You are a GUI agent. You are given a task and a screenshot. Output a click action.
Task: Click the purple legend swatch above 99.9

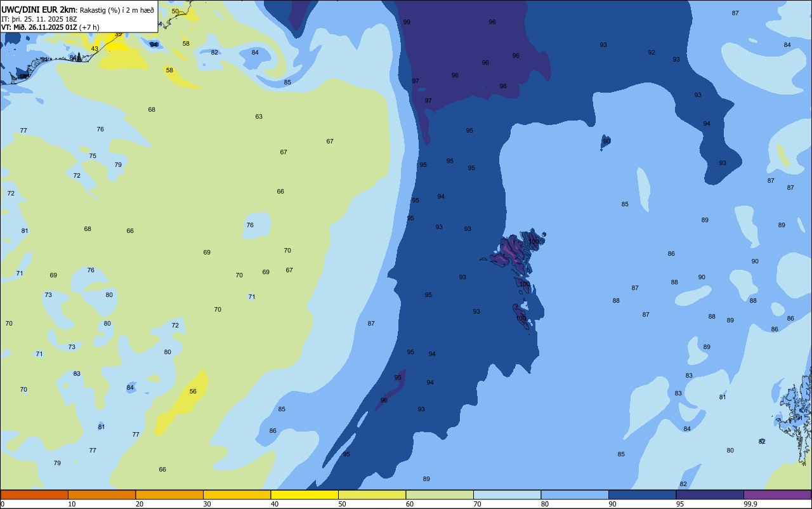pos(777,494)
